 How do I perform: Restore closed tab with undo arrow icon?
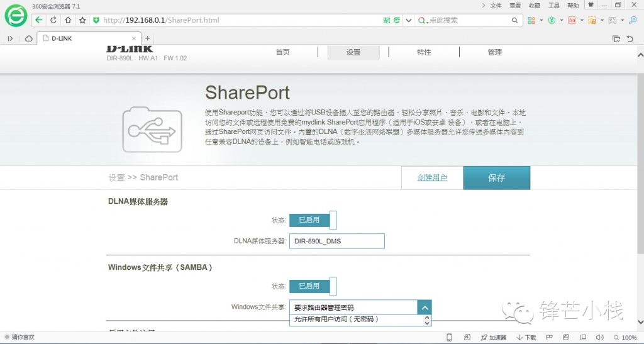coord(630,38)
